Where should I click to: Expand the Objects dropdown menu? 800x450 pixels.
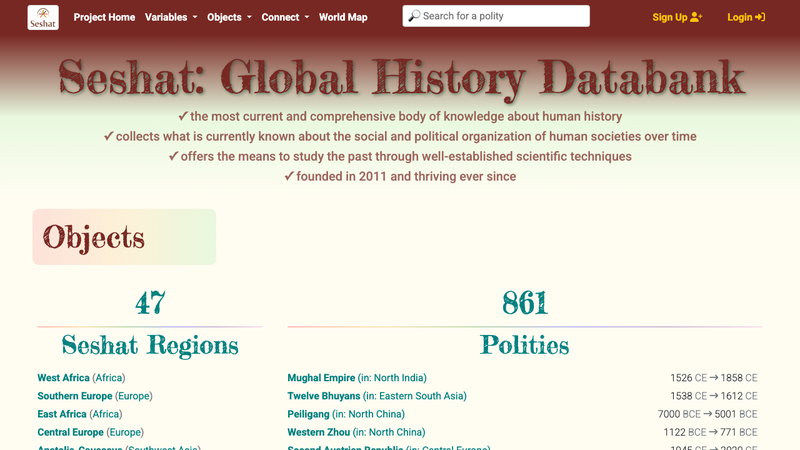click(229, 17)
